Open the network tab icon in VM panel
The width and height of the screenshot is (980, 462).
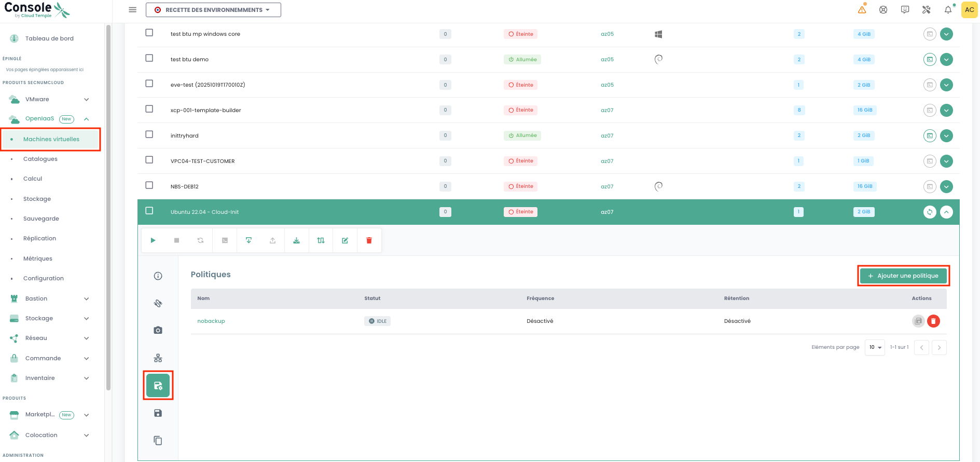coord(158,358)
